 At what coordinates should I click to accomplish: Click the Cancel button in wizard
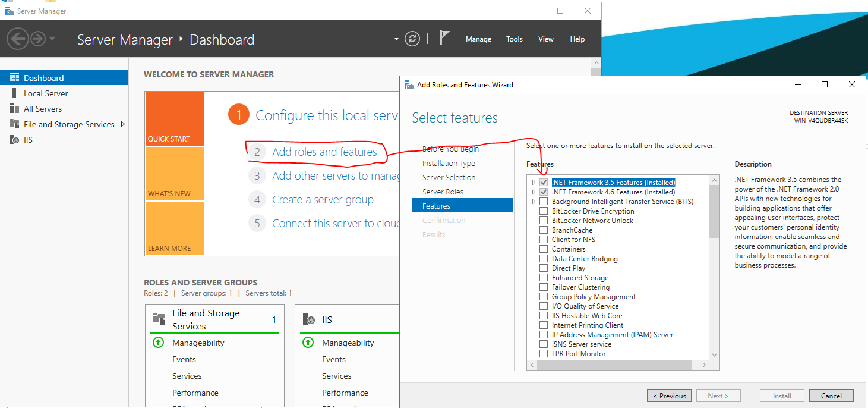831,396
